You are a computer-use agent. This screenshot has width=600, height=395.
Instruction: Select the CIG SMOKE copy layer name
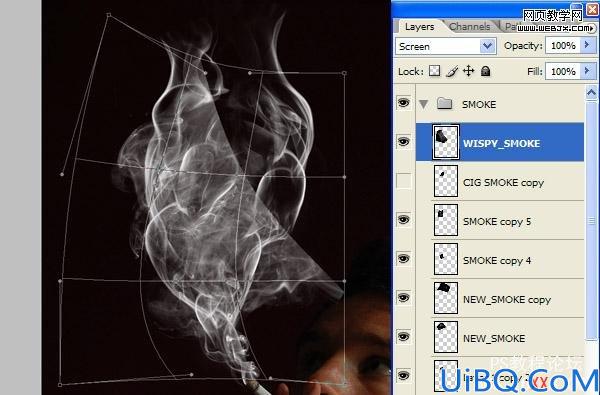tap(503, 183)
